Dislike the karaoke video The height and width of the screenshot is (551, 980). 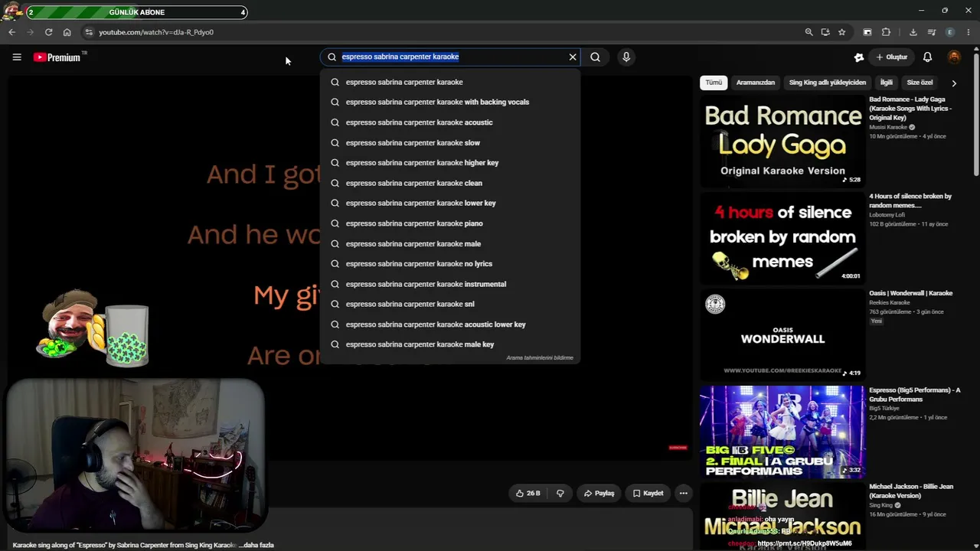pos(560,494)
